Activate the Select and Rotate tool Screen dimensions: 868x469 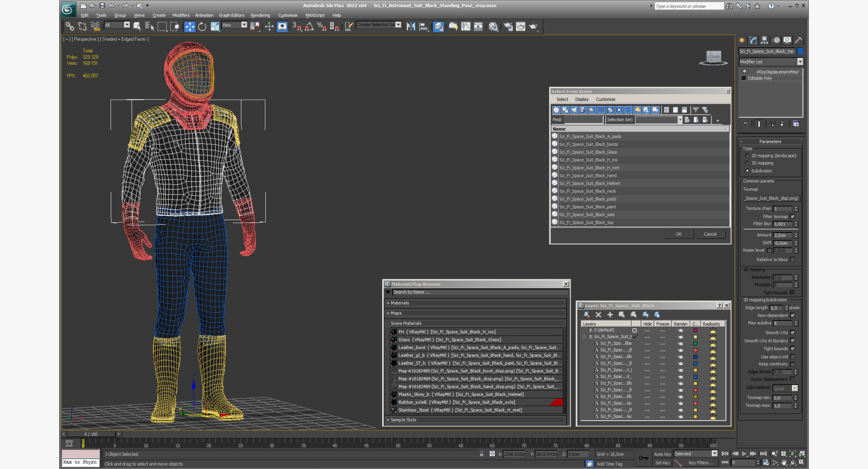(x=202, y=26)
